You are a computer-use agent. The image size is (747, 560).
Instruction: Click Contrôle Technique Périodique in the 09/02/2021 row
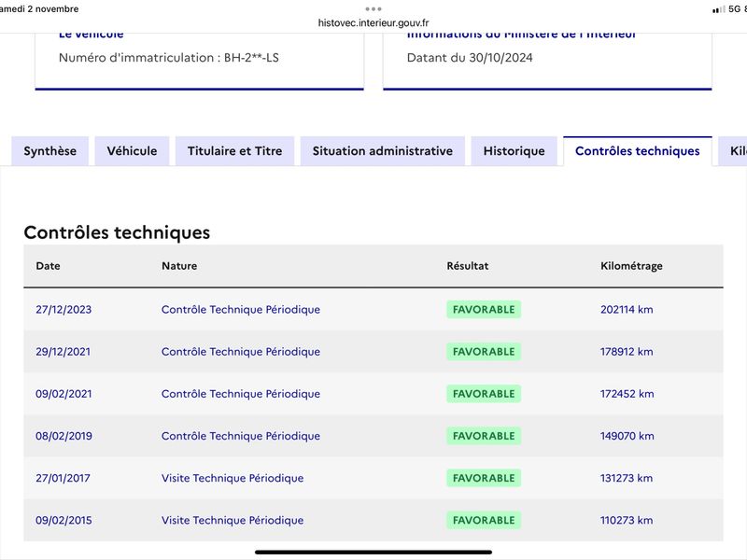pos(241,394)
